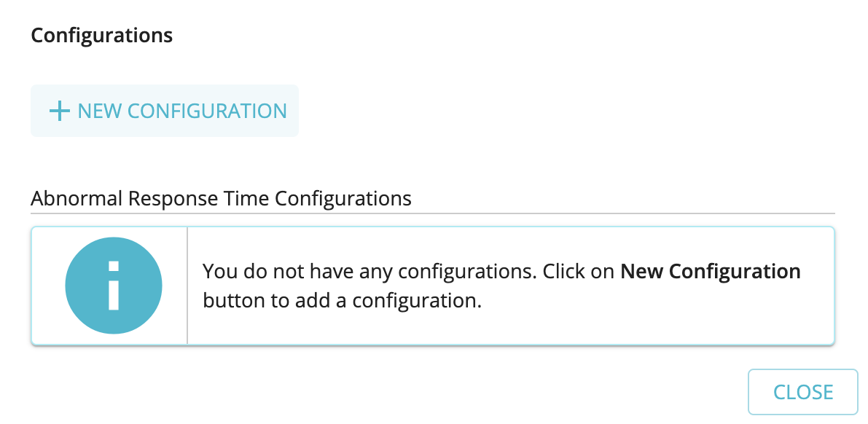Click the separator between icon and message

tap(188, 285)
